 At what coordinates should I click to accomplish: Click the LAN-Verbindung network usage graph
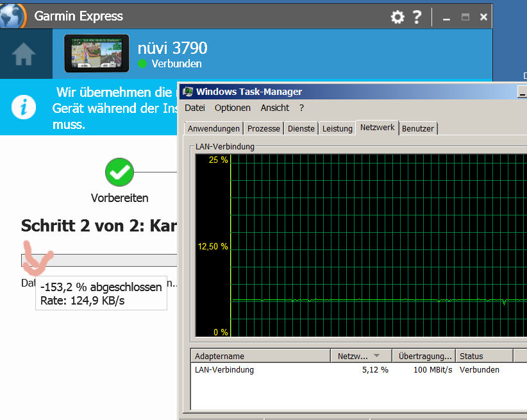[x=362, y=246]
